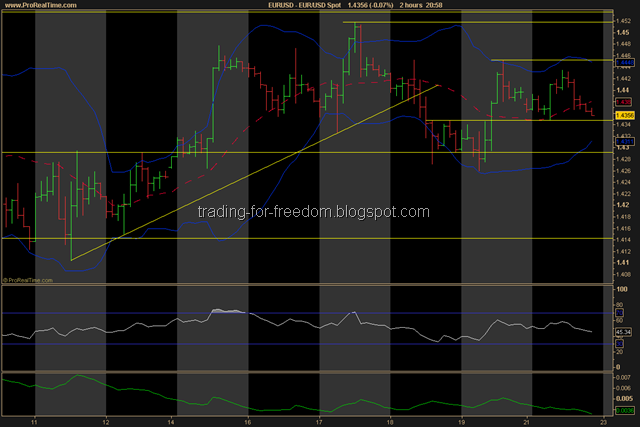Select the blue 70 overbought level badge

[x=620, y=313]
